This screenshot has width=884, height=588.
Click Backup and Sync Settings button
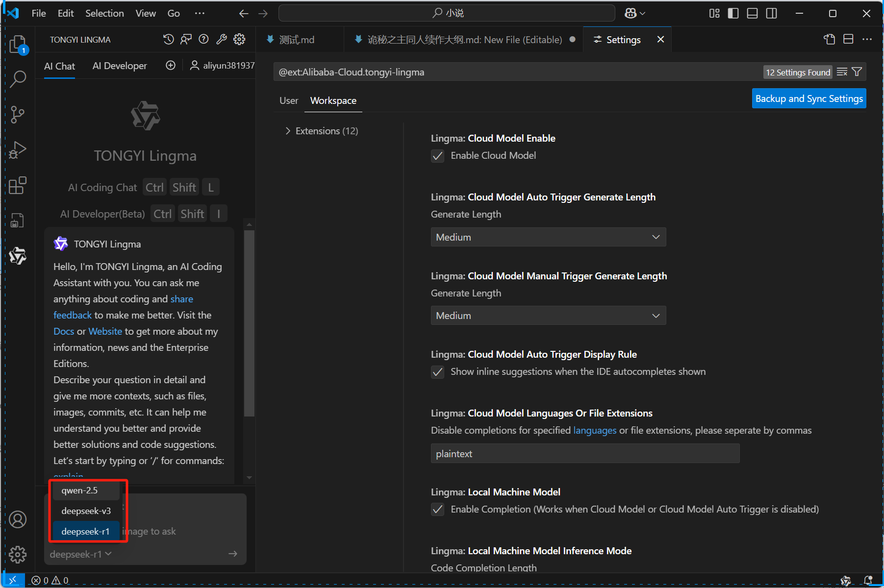point(809,98)
